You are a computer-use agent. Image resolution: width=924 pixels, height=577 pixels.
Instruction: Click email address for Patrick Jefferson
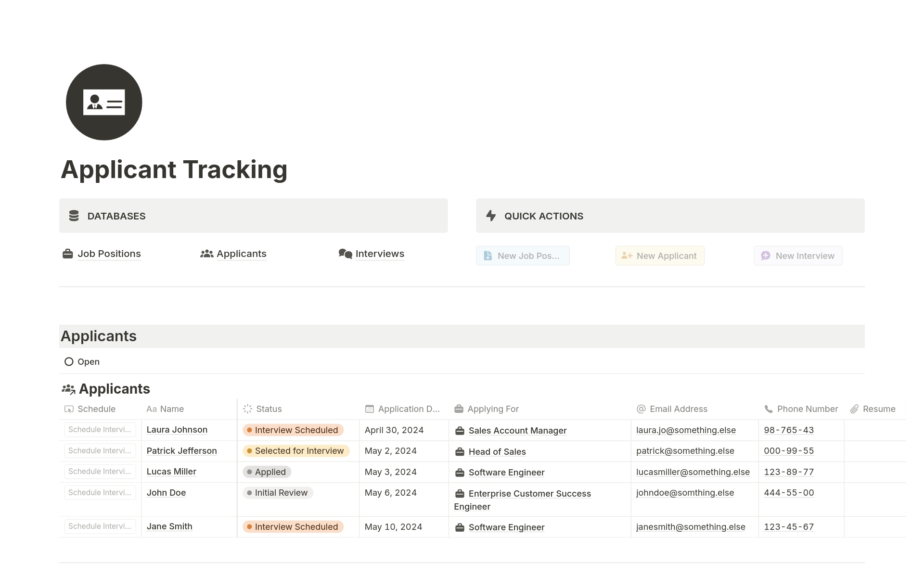pos(683,451)
